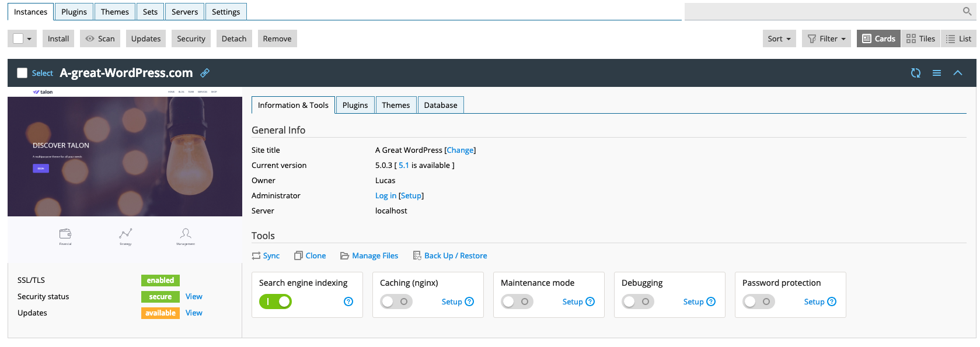The width and height of the screenshot is (980, 347).
Task: Open help icon for Search engine indexing
Action: [348, 302]
